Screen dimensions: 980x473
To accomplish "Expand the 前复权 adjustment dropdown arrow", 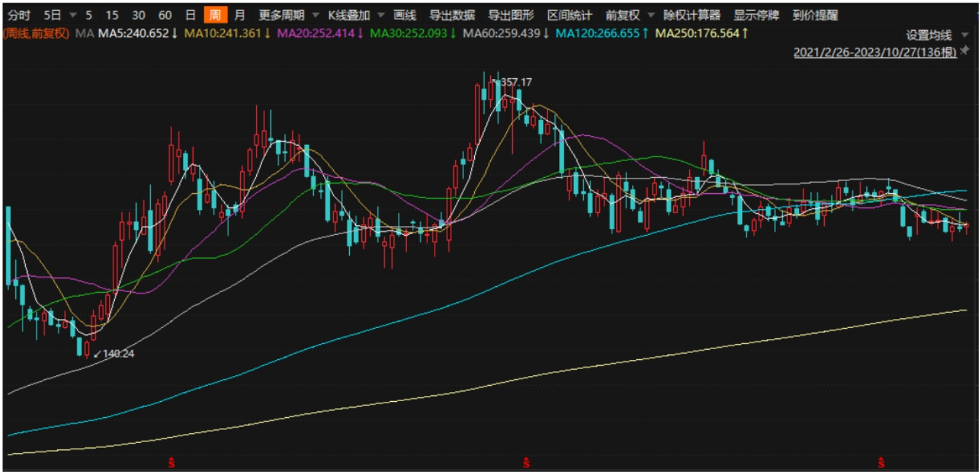I will [651, 15].
